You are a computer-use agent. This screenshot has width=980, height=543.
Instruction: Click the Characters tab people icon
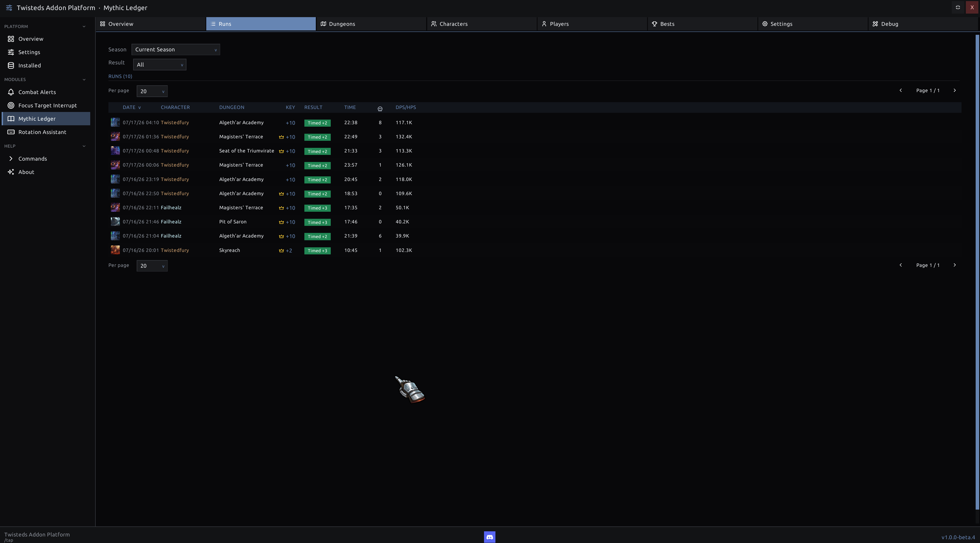tap(434, 24)
